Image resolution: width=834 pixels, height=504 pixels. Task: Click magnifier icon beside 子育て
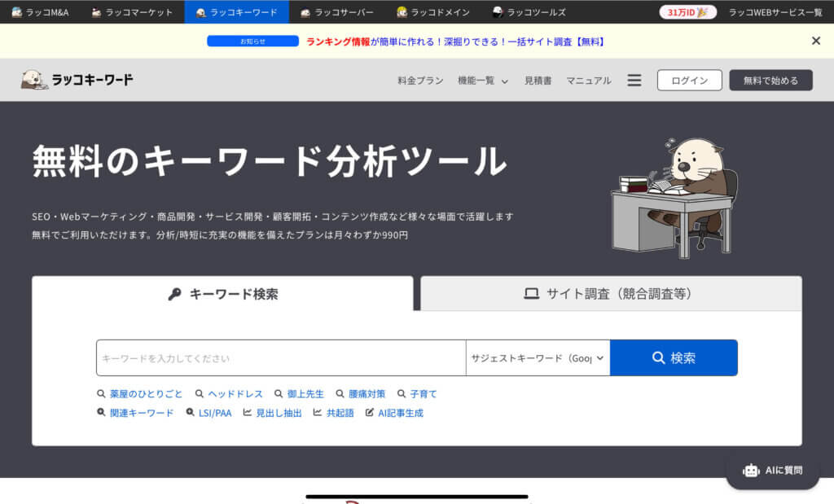pos(402,394)
